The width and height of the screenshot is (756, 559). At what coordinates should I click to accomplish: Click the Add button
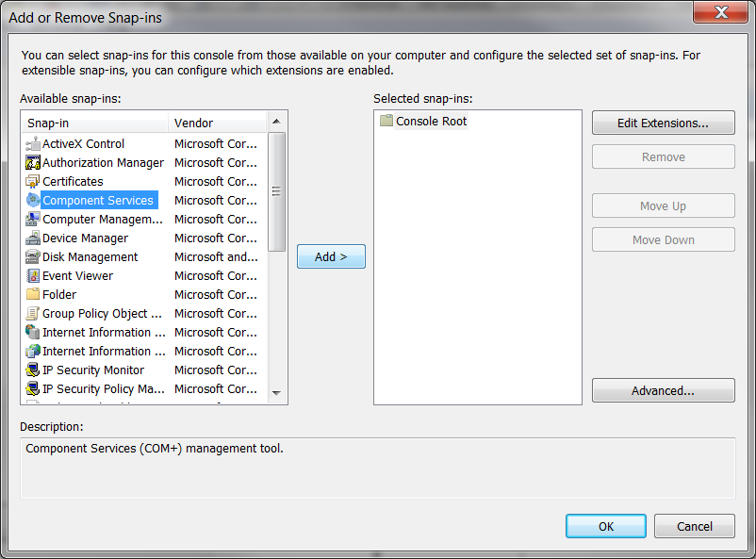point(331,256)
